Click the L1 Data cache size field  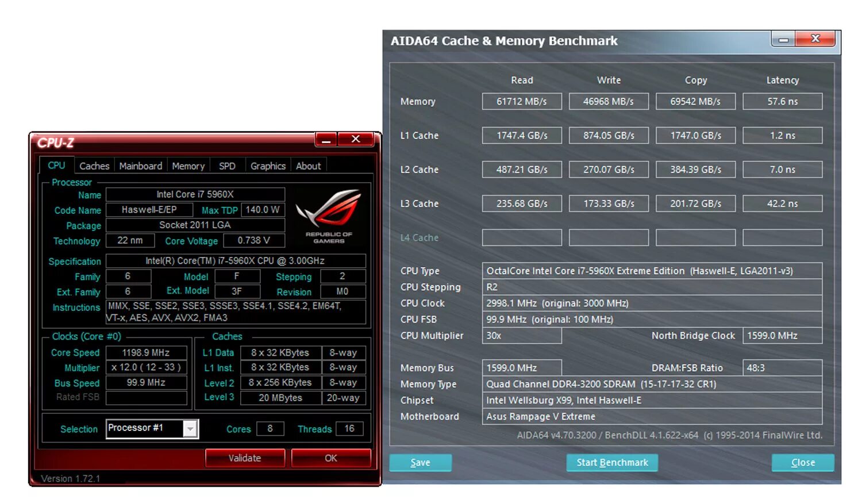[280, 353]
